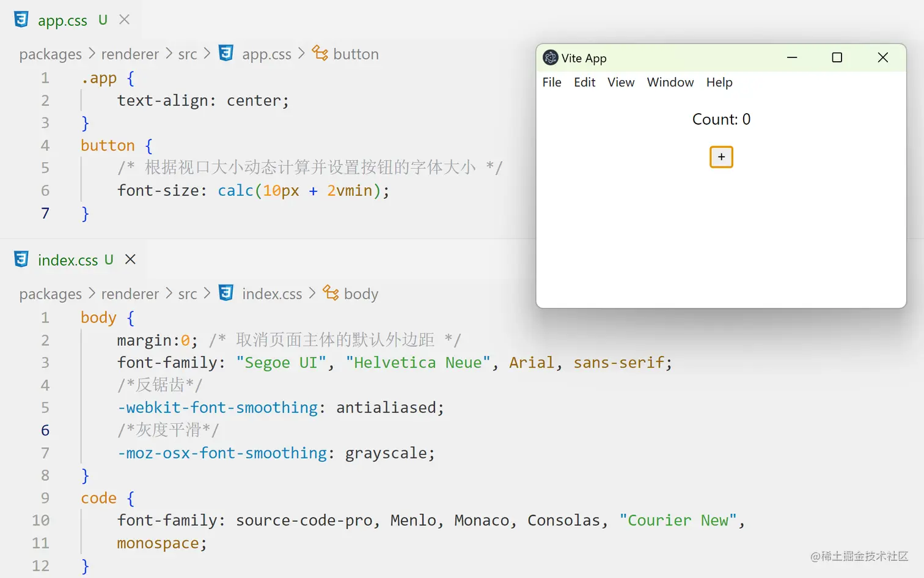Open 'src' breadcrumb in app.css editor
This screenshot has width=924, height=578.
point(188,54)
